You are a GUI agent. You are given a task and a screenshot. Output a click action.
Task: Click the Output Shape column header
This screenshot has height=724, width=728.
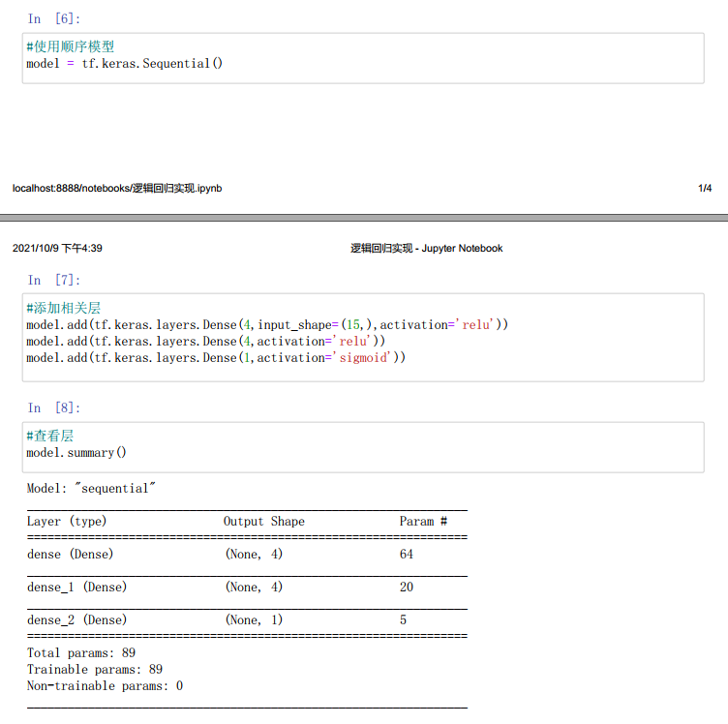click(264, 521)
